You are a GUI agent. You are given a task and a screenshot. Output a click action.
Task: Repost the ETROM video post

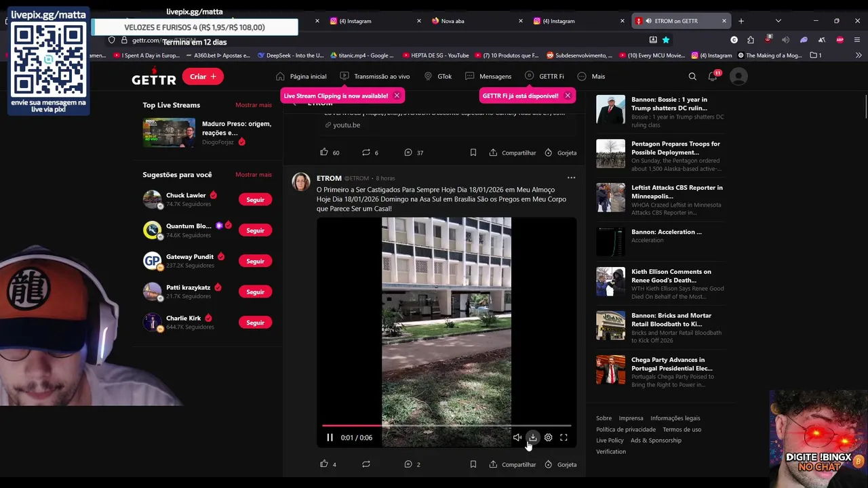click(x=366, y=464)
